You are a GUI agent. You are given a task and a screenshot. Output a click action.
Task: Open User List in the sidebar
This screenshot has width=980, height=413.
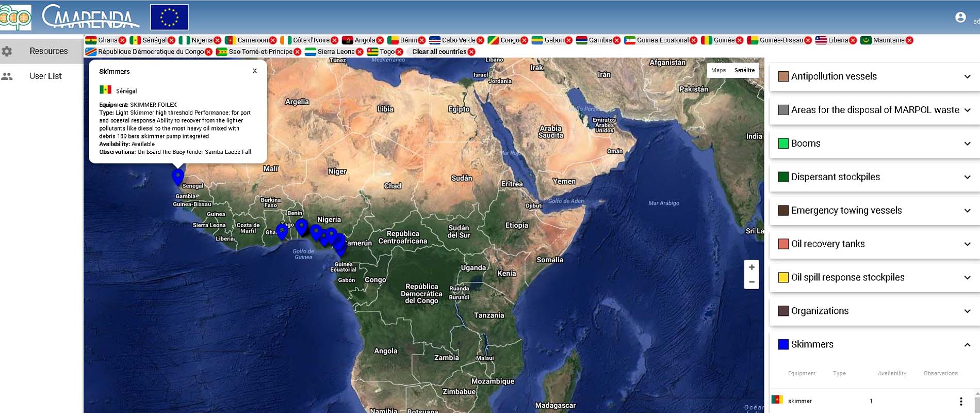pos(45,76)
